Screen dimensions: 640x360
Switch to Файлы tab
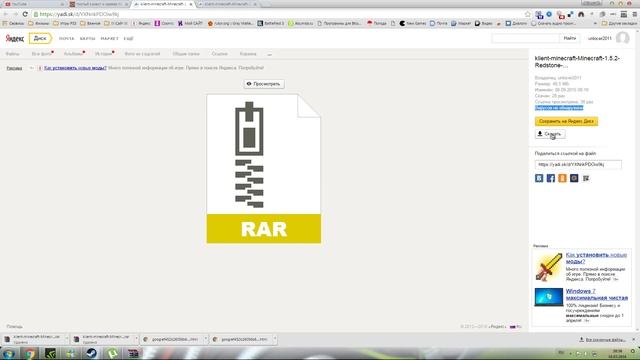click(12, 54)
